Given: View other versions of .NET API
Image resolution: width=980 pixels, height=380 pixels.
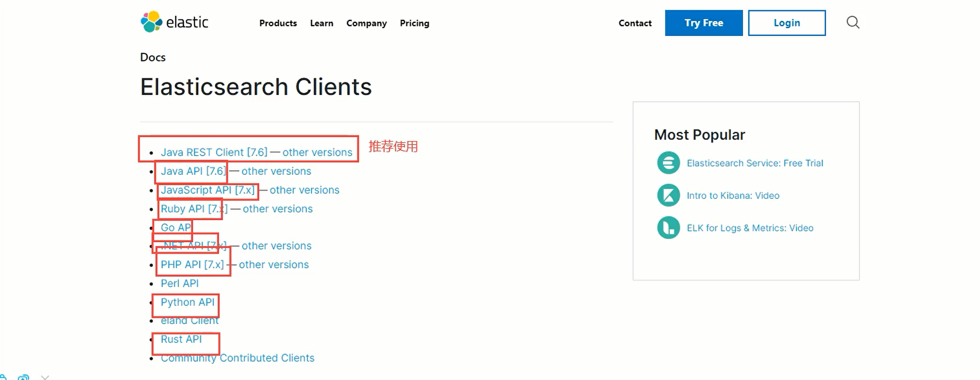Looking at the screenshot, I should (277, 246).
